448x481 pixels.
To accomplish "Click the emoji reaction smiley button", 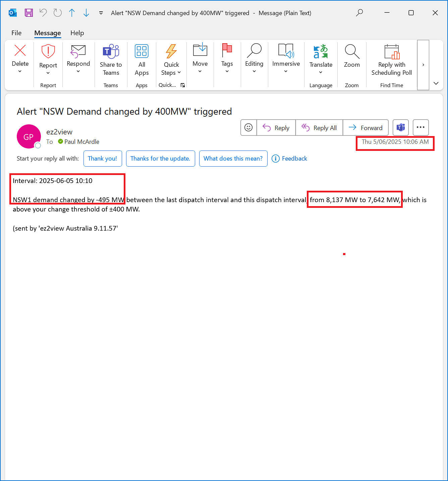I will [248, 127].
